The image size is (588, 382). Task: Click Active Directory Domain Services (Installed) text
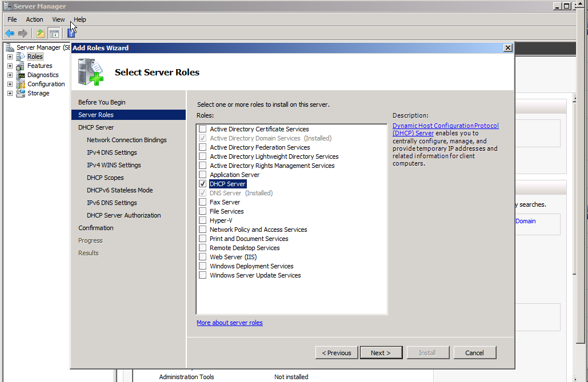(x=271, y=138)
